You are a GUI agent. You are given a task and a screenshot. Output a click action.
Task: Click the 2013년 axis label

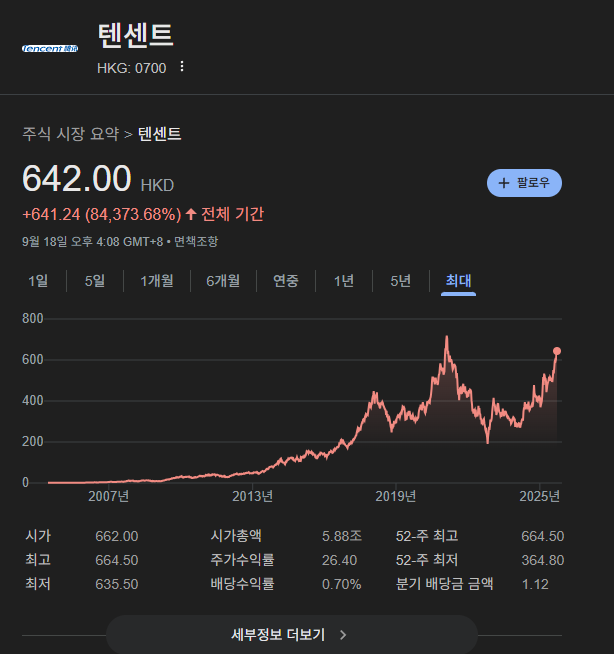pos(252,496)
